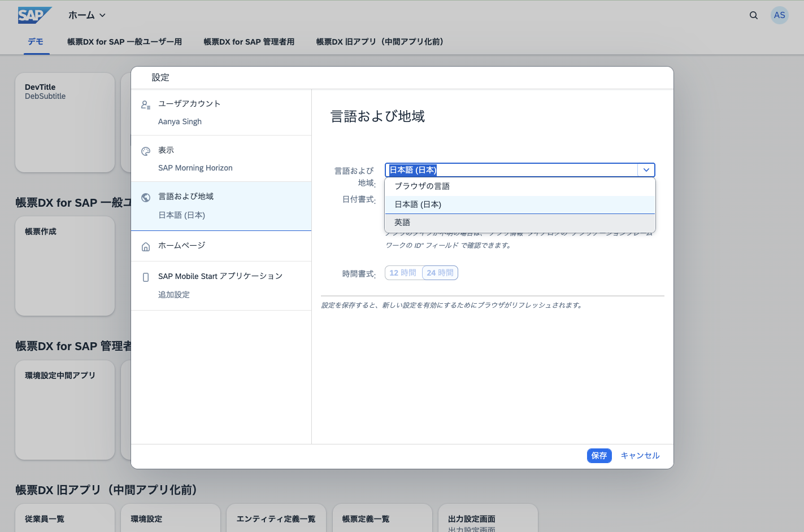
Task: Click the phone icon for SAP Mobile Start
Action: click(146, 277)
